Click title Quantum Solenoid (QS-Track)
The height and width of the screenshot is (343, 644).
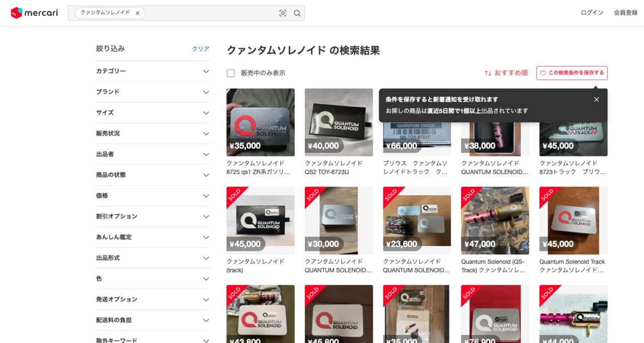493,266
